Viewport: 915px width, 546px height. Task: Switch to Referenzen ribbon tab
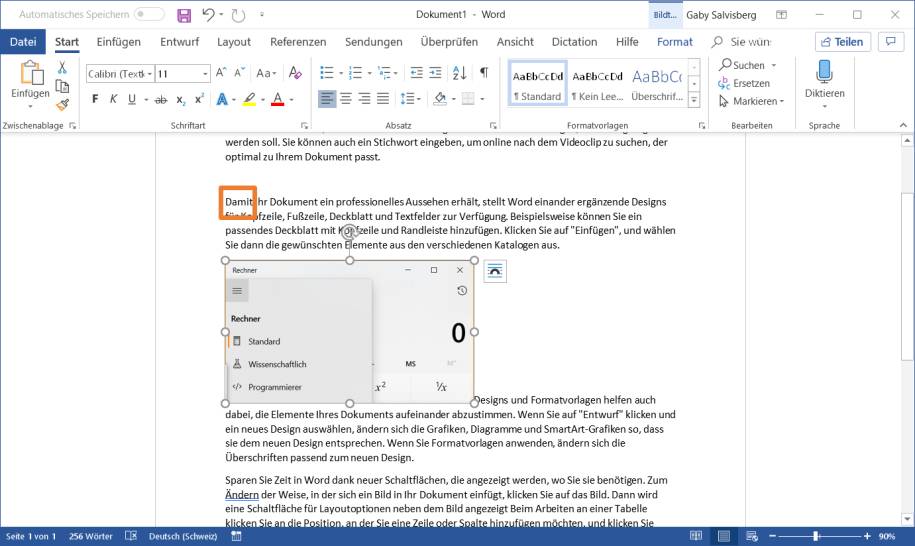[298, 41]
